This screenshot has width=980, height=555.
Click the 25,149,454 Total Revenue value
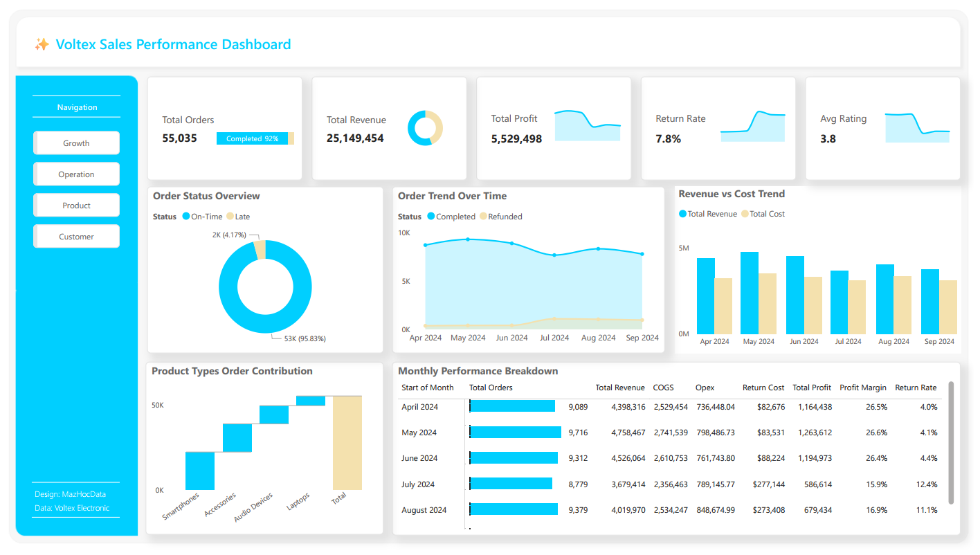pyautogui.click(x=355, y=138)
